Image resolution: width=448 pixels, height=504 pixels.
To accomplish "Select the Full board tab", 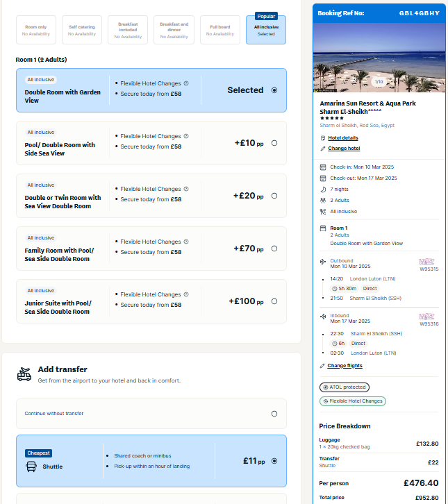I will coord(220,30).
